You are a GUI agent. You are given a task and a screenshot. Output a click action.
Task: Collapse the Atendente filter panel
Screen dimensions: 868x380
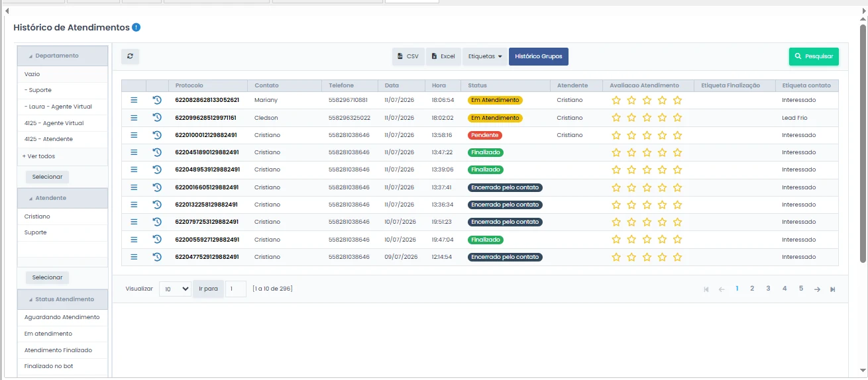tap(63, 198)
